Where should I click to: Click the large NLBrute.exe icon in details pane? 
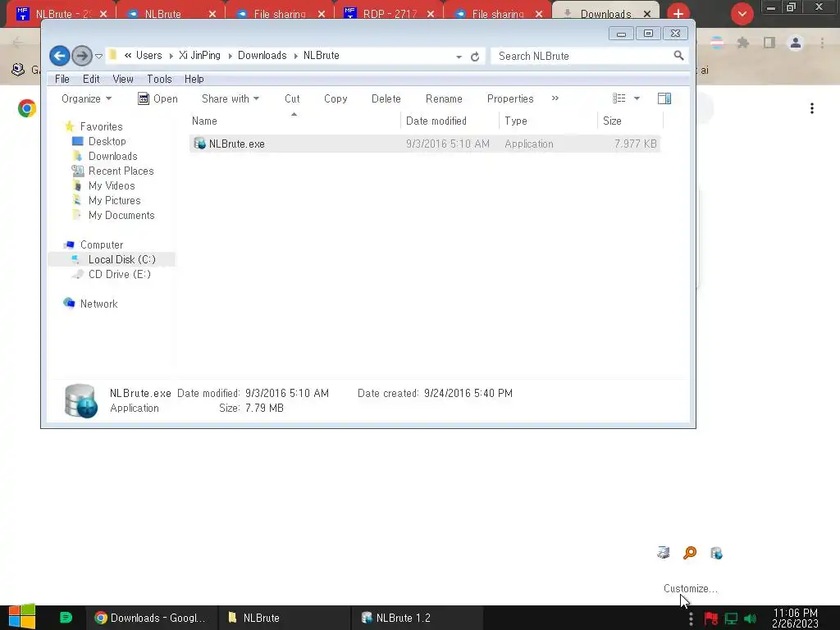point(80,400)
